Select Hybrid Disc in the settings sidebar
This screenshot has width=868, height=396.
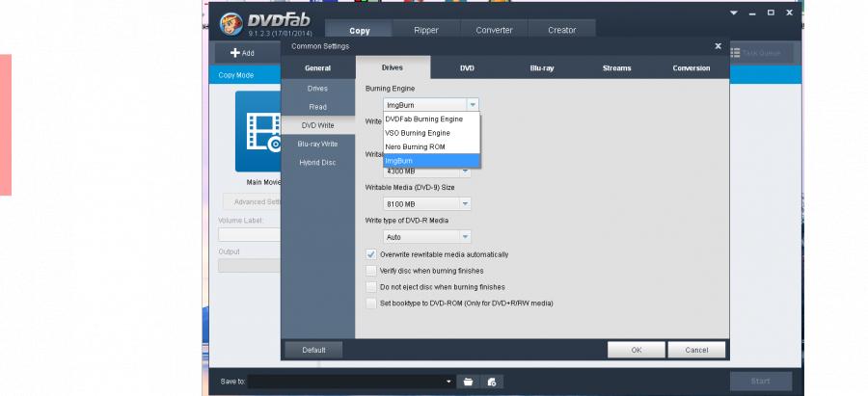317,163
